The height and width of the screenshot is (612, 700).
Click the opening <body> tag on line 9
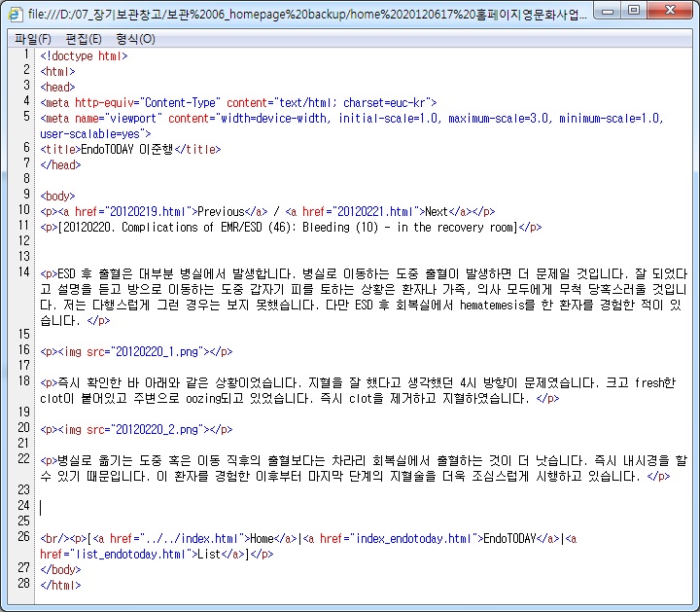[57, 197]
